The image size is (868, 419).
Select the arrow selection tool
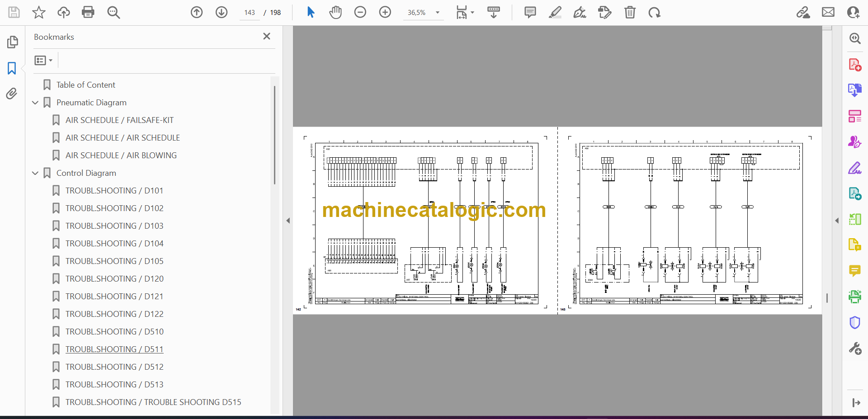tap(311, 12)
